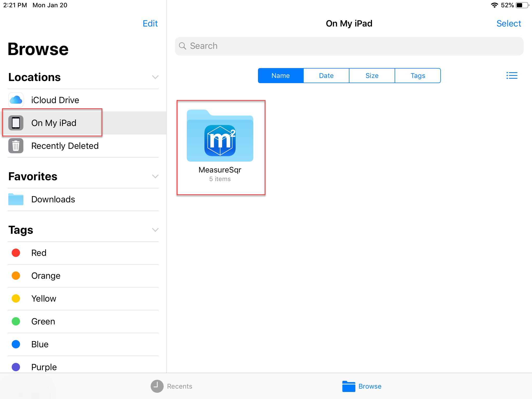Screen dimensions: 532x399
Task: Tap the Recently Deleted trash icon
Action: coord(16,146)
